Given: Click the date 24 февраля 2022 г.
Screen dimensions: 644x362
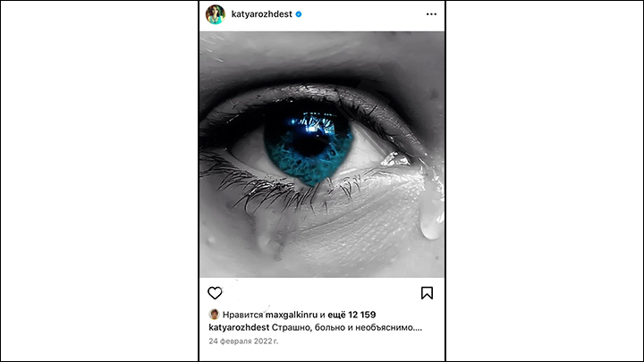Looking at the screenshot, I should coord(243,341).
